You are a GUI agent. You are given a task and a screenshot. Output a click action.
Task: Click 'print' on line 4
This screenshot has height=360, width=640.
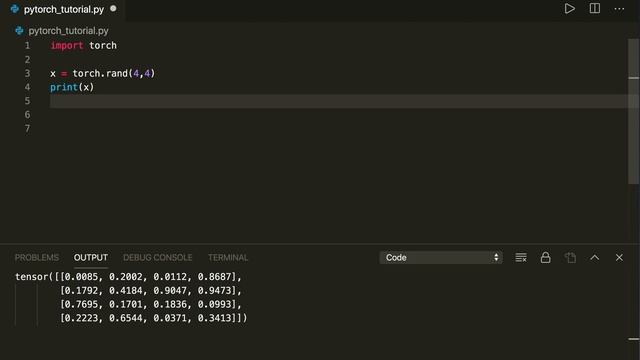click(64, 87)
